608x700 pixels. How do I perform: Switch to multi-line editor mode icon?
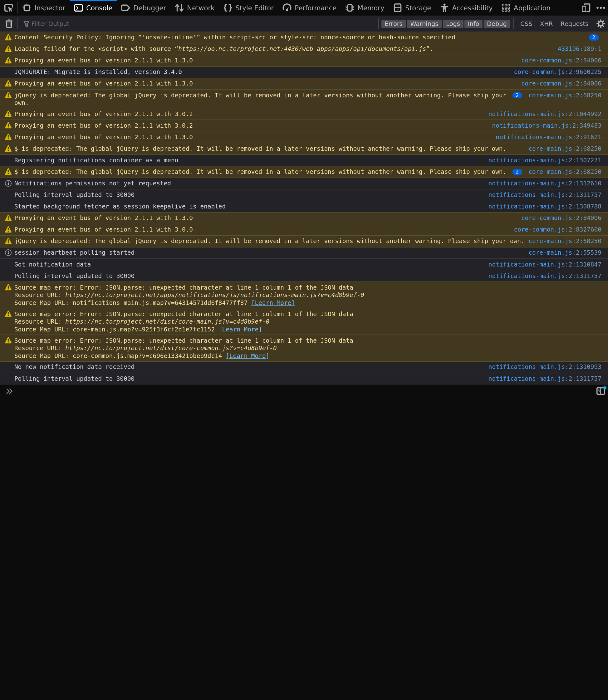[x=601, y=391]
